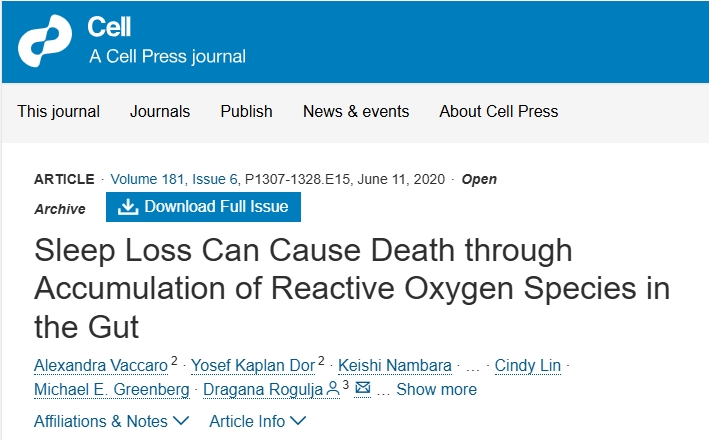Image resolution: width=709 pixels, height=440 pixels.
Task: Click the envelope email icon
Action: point(362,388)
